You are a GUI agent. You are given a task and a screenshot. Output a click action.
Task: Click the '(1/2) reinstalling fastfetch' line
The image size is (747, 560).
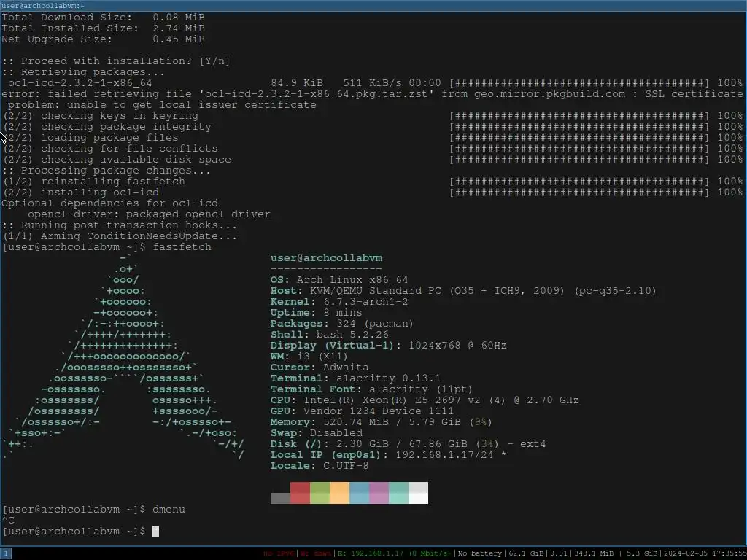[x=94, y=182]
